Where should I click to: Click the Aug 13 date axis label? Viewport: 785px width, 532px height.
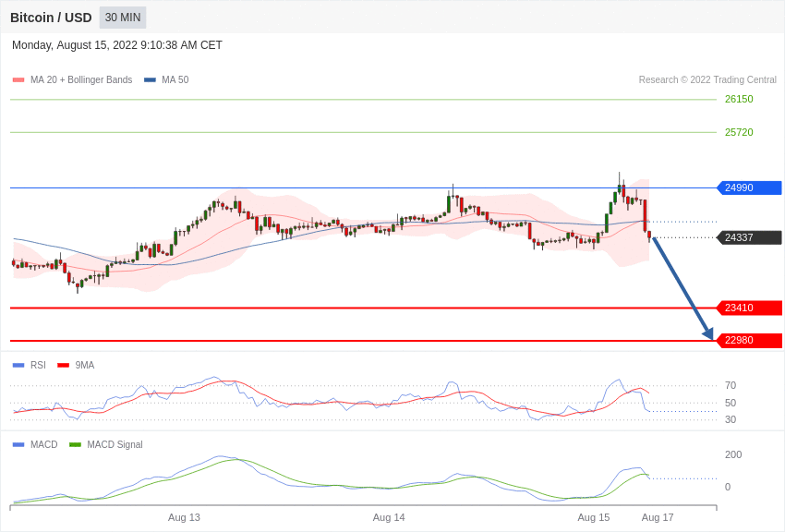click(x=184, y=517)
